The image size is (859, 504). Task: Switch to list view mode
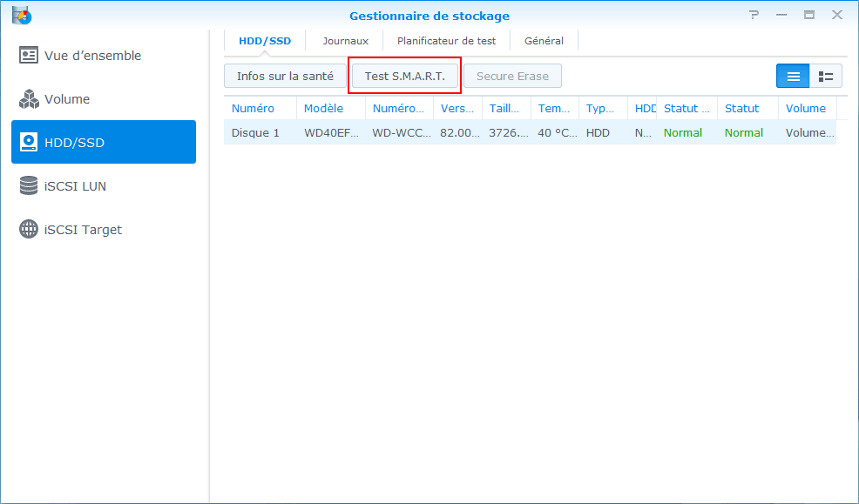(x=793, y=77)
